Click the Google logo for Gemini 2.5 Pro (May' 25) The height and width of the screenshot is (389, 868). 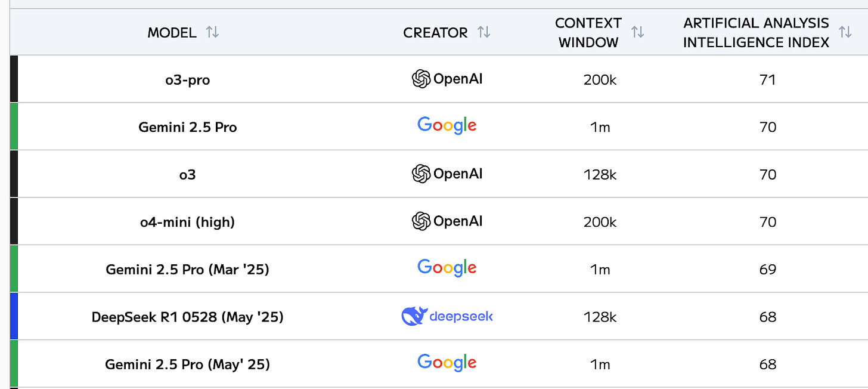pyautogui.click(x=447, y=363)
